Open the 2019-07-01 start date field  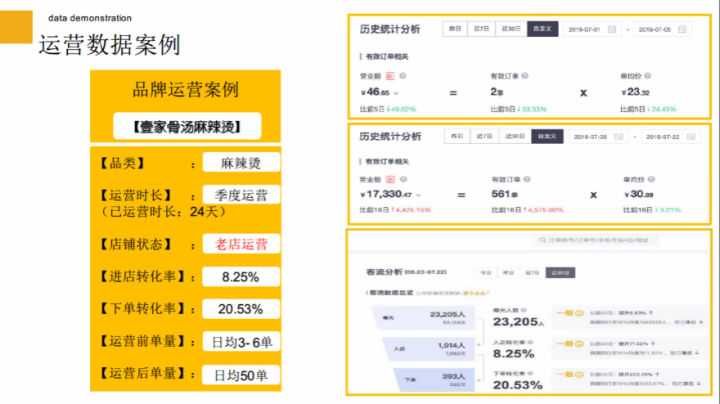point(591,29)
